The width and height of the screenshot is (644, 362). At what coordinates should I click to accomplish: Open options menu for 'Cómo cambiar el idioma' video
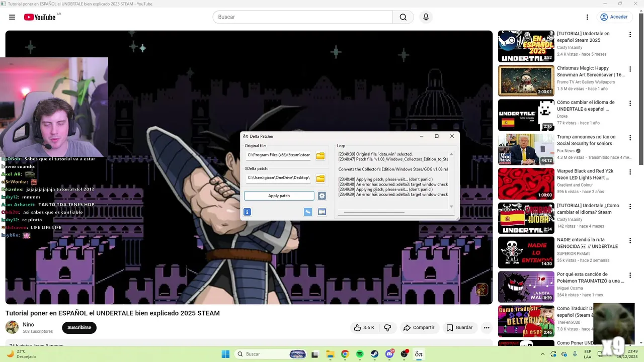630,103
